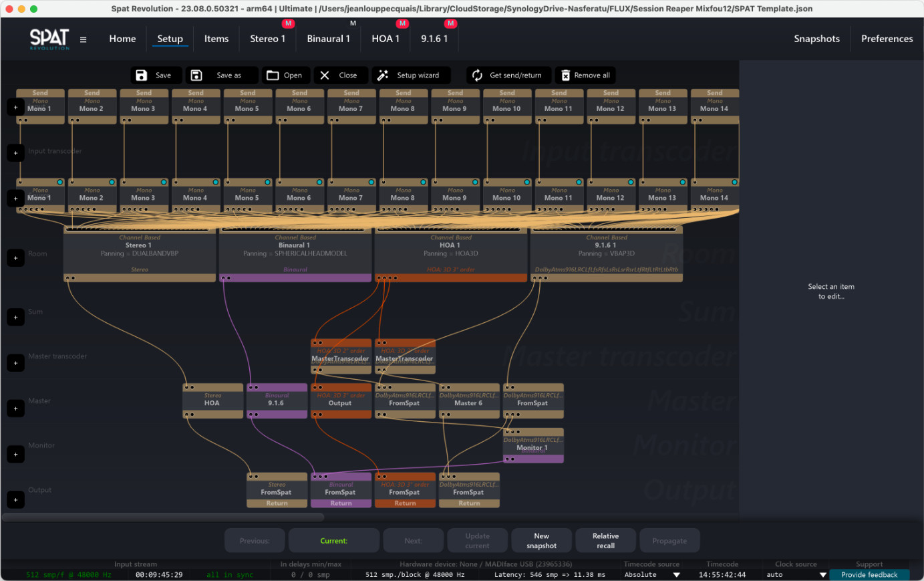Click red M badge above Stereo 1 tab
924x581 pixels.
(x=288, y=23)
